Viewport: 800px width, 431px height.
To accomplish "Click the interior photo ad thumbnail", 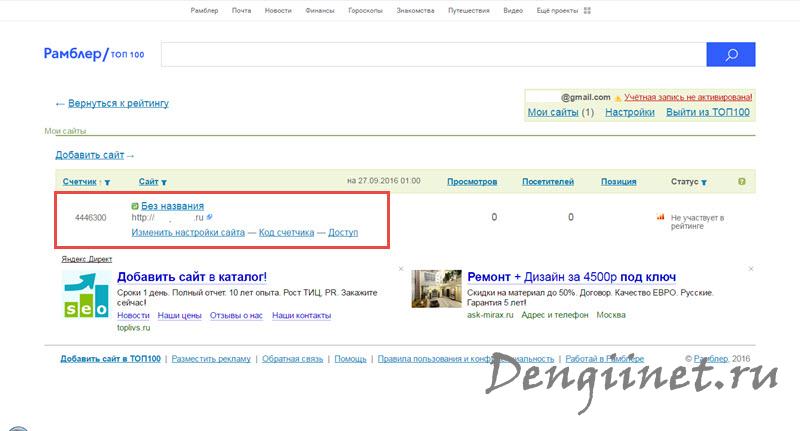I will click(436, 289).
